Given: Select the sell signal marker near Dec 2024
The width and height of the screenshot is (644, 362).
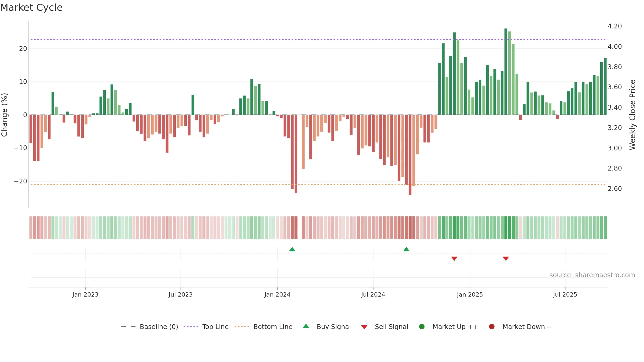Looking at the screenshot, I should click(x=454, y=258).
